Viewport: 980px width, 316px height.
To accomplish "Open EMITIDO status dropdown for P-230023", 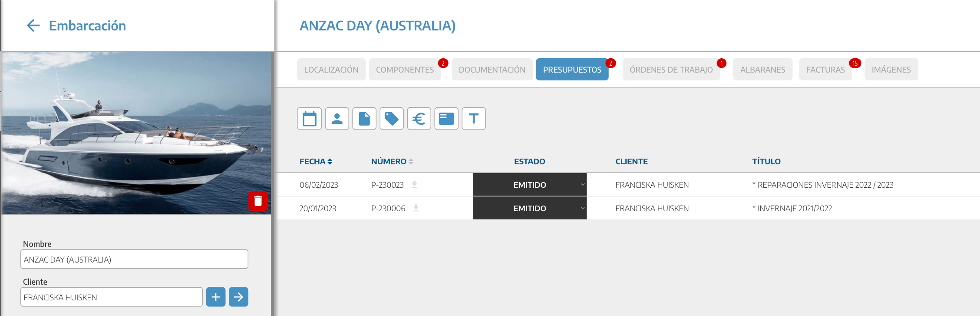I will (x=530, y=185).
